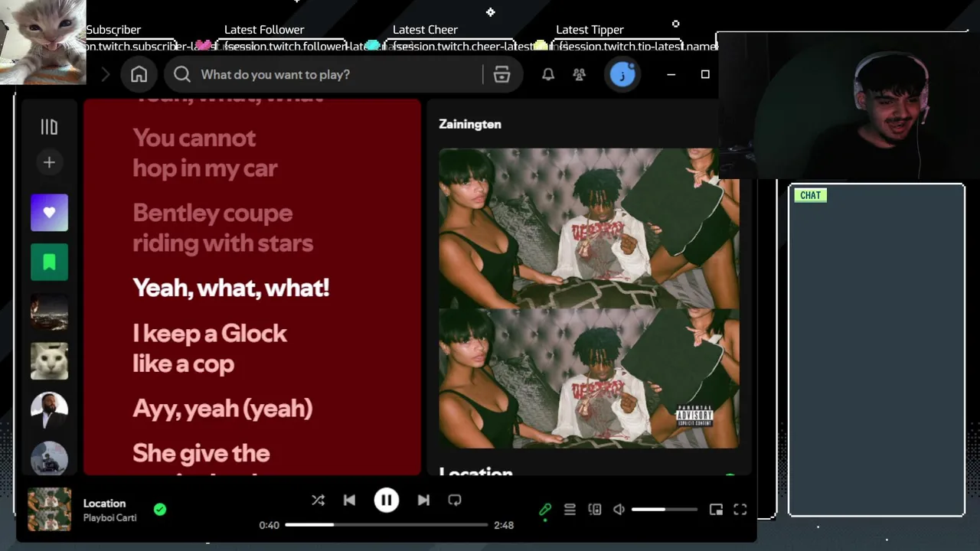
Task: Pause the current song
Action: [x=386, y=500]
